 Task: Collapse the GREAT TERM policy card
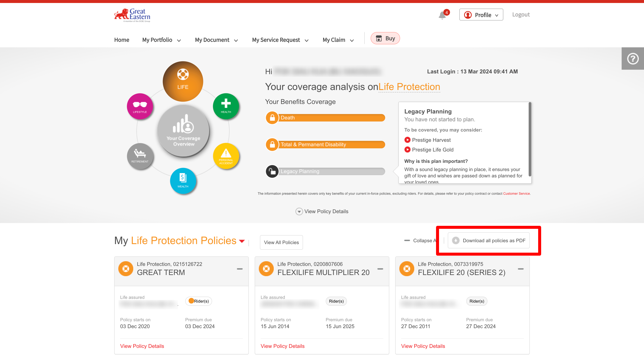pos(239,269)
